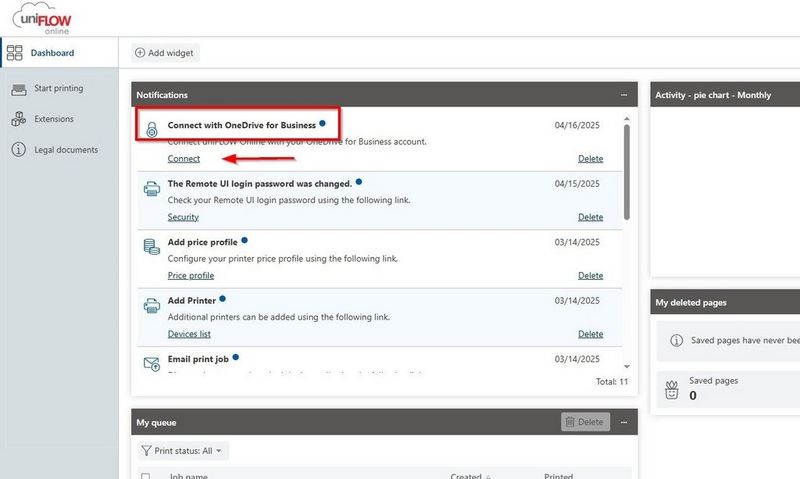
Task: Collapse the My queue widget
Action: (x=624, y=422)
